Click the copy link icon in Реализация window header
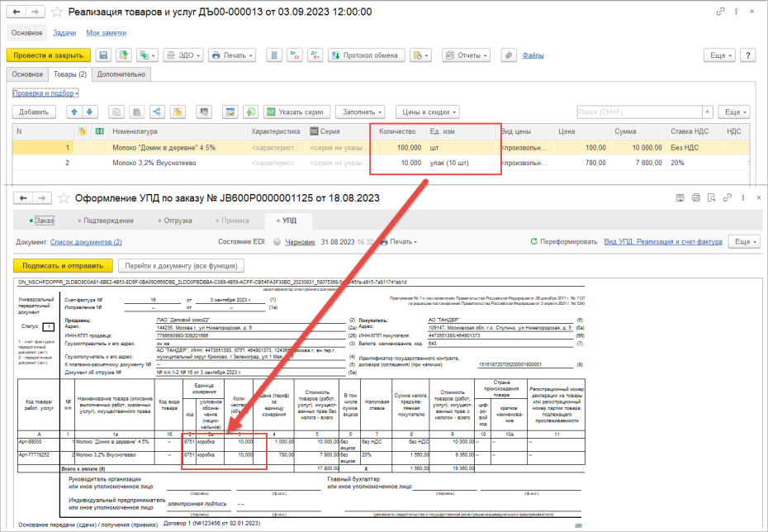The image size is (768, 532). pyautogui.click(x=720, y=12)
